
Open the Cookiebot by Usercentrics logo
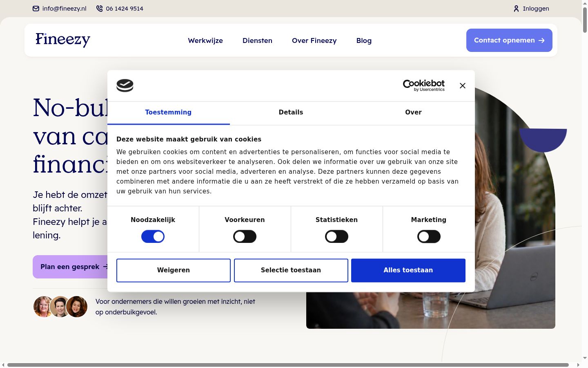coord(424,85)
